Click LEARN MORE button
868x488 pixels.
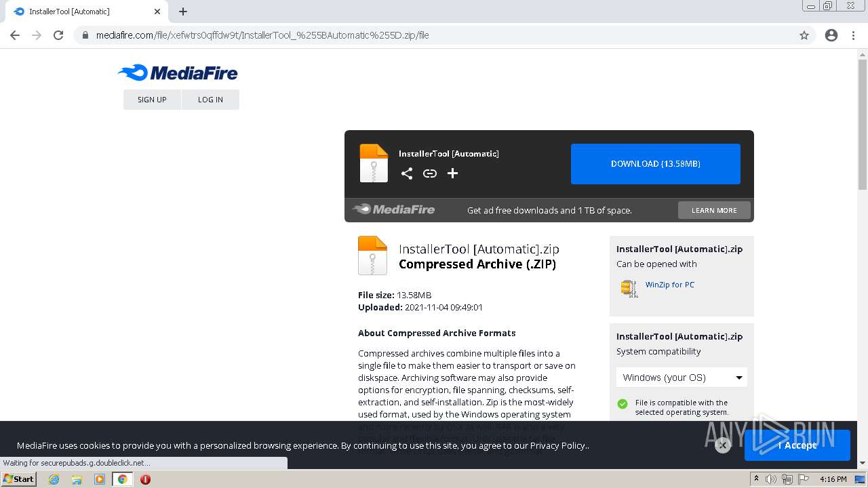click(x=714, y=210)
